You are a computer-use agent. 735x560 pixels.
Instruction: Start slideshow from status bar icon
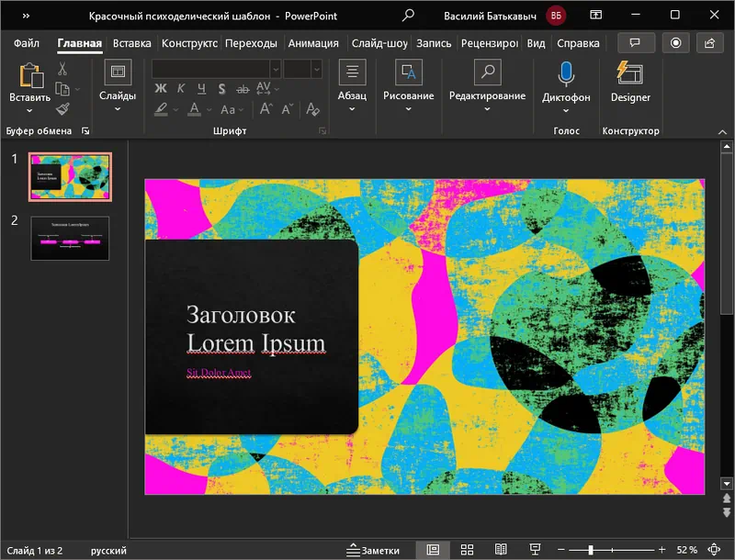tap(533, 550)
